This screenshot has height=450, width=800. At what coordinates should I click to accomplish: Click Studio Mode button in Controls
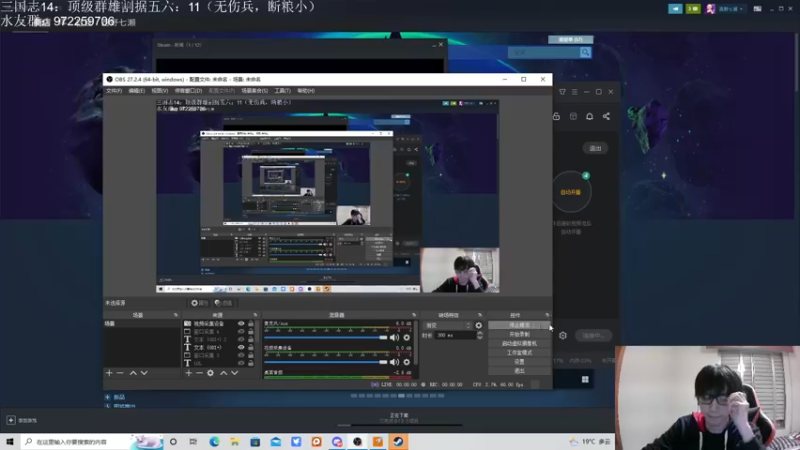[x=519, y=353]
